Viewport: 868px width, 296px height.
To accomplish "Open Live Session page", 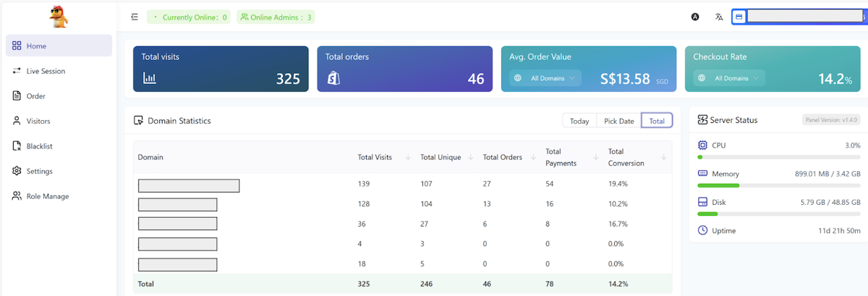I will pyautogui.click(x=59, y=71).
